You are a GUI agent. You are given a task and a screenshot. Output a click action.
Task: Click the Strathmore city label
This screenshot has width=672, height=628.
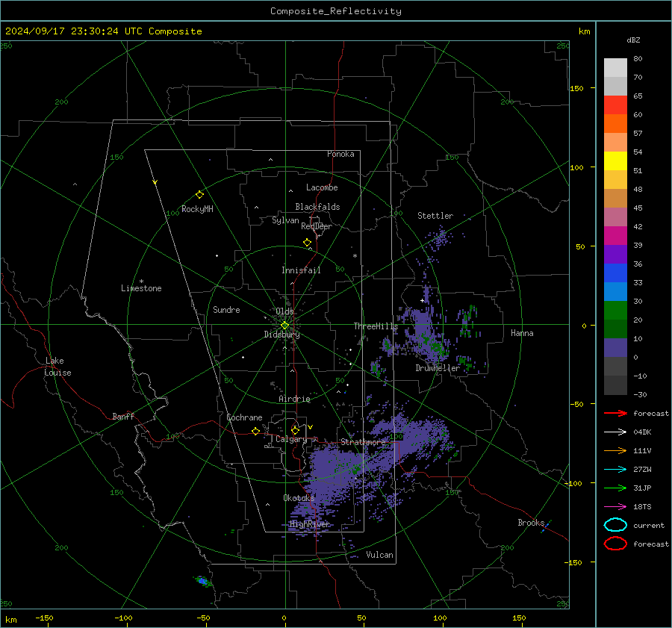[x=363, y=442]
